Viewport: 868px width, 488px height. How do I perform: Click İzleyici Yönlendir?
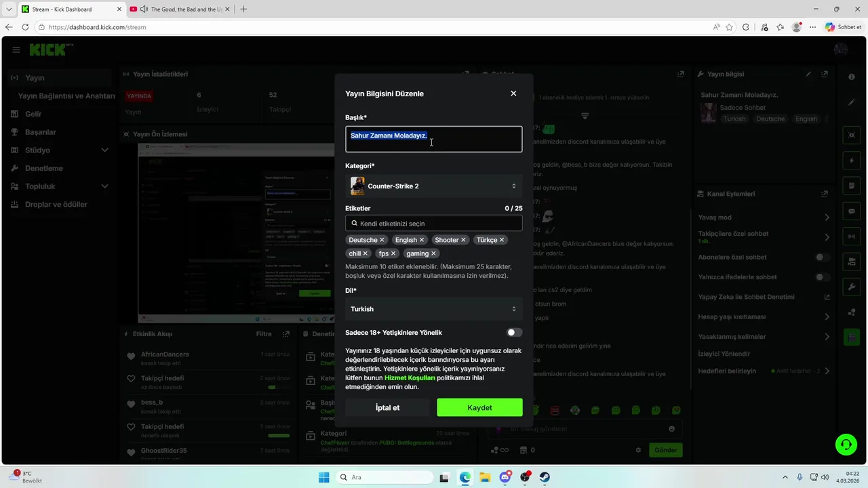coord(724,354)
